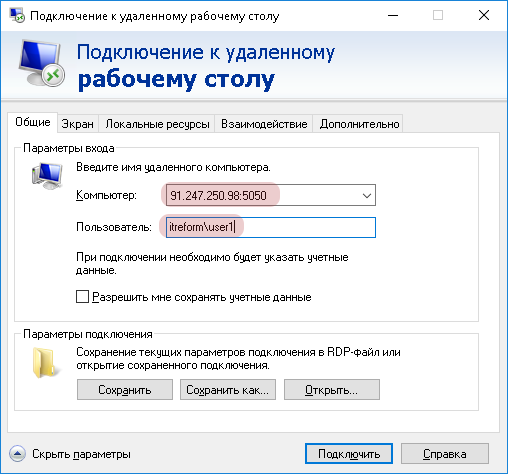Click the Пользователь: field label
The height and width of the screenshot is (474, 508).
click(x=114, y=227)
